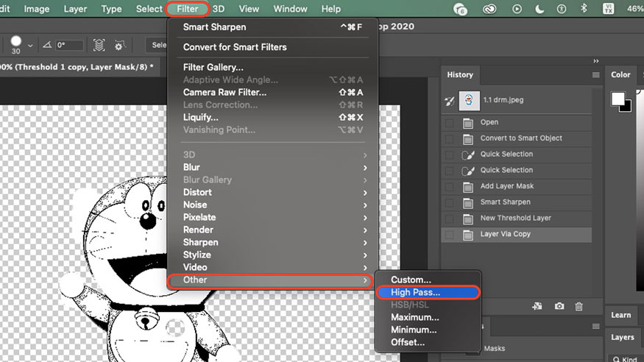The width and height of the screenshot is (644, 362).
Task: Open brush preset picker dropdown arrow
Action: pos(30,45)
